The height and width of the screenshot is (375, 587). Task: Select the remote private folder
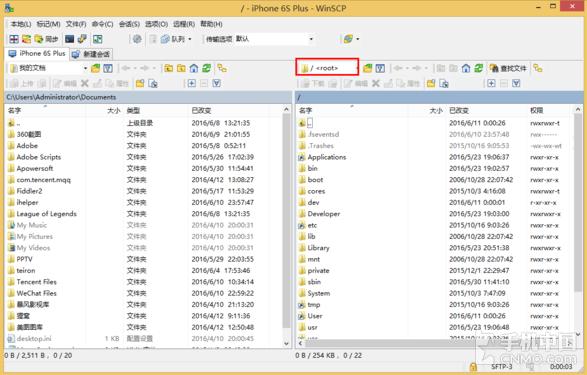[318, 271]
